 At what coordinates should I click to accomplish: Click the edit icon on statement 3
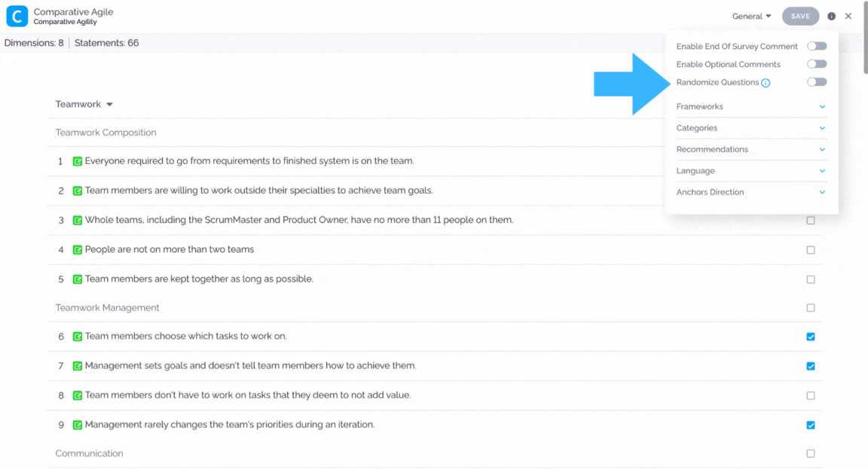point(78,220)
